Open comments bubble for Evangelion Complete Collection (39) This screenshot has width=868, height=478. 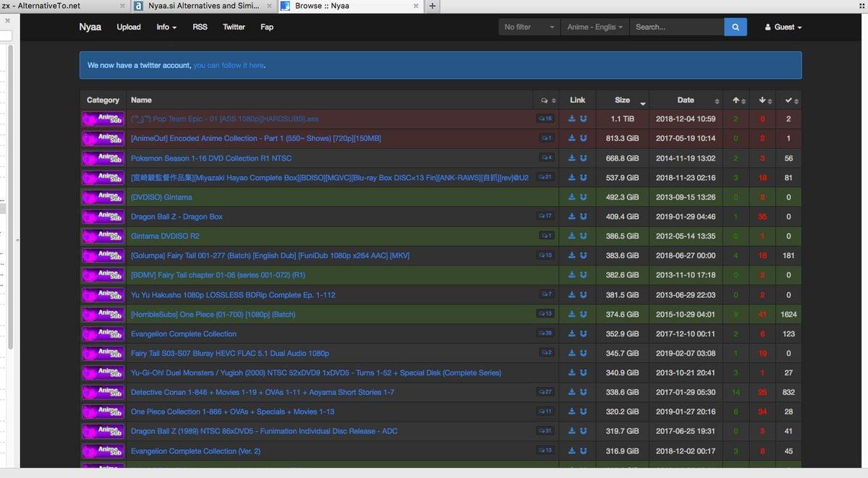pyautogui.click(x=545, y=333)
